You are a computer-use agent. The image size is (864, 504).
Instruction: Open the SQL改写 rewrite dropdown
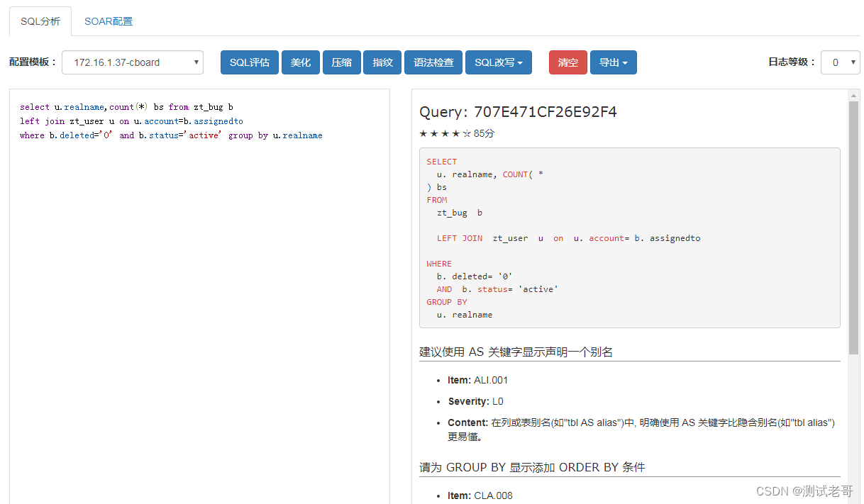pyautogui.click(x=498, y=62)
